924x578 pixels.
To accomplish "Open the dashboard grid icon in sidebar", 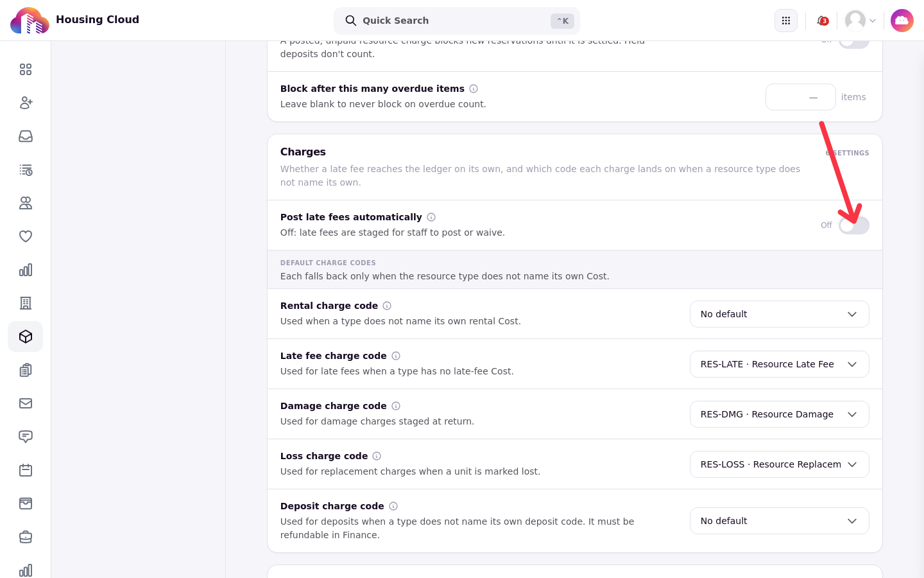I will click(x=26, y=69).
